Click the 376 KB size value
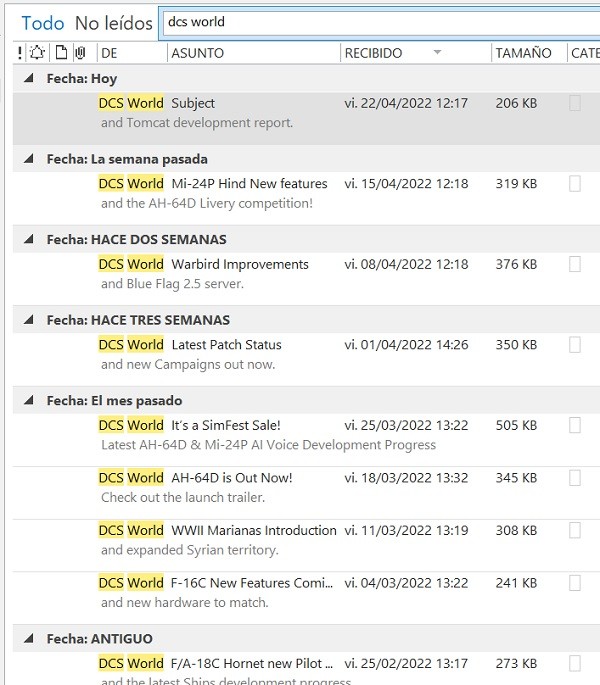The width and height of the screenshot is (600, 685). coord(516,264)
